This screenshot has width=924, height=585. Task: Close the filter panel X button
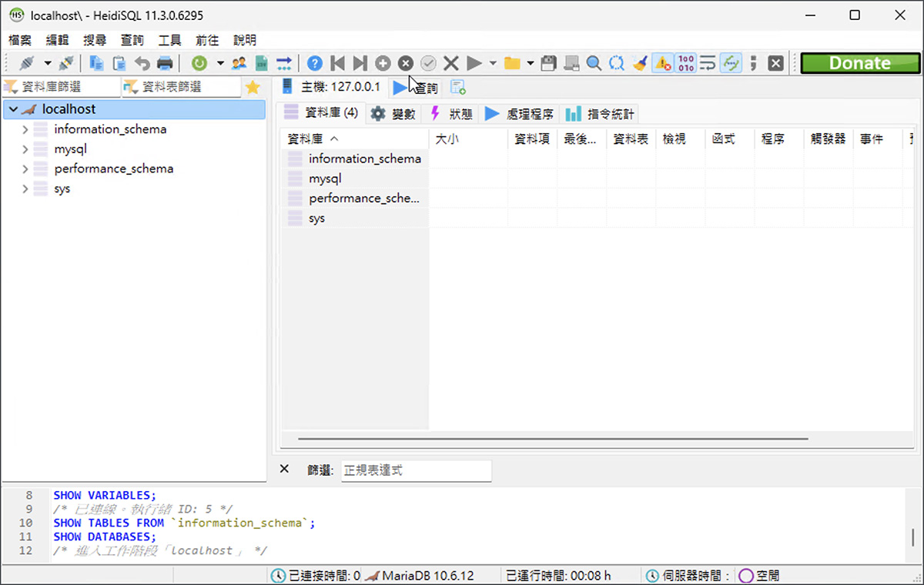[x=284, y=469]
